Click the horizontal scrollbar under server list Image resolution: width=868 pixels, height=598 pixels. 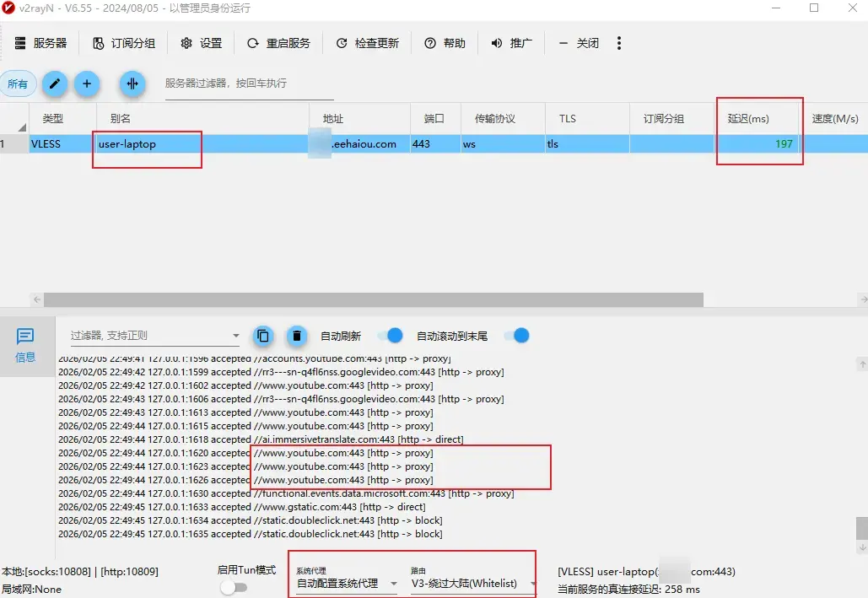[x=371, y=299]
